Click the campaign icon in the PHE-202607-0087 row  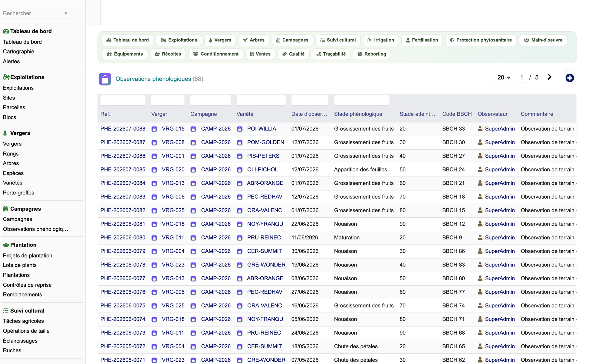tap(193, 143)
